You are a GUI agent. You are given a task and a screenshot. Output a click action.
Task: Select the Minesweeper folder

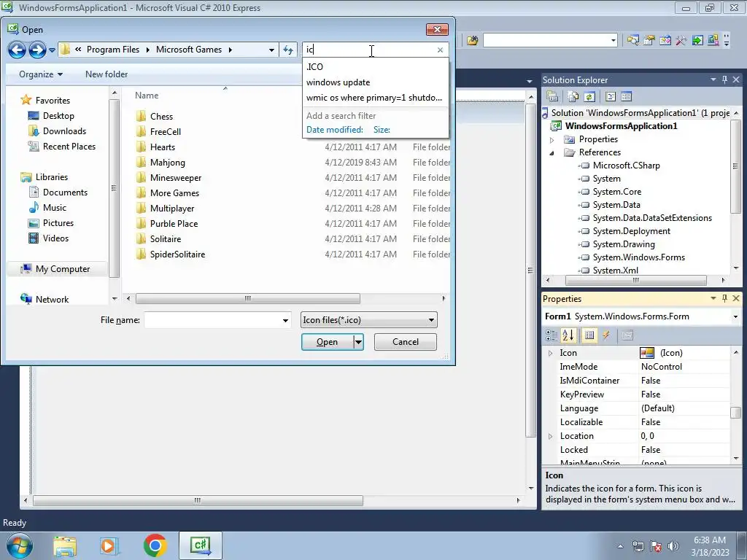(175, 178)
